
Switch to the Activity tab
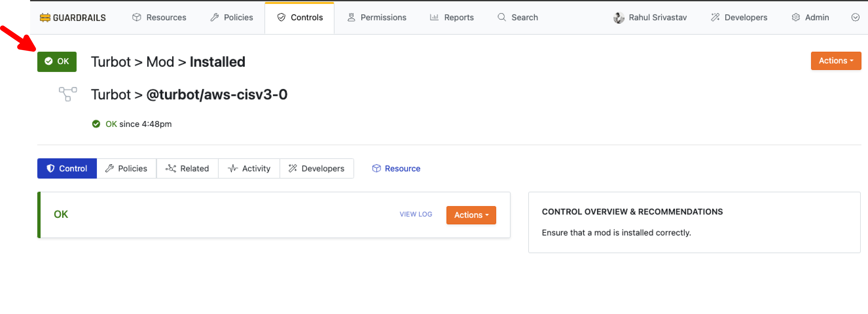tap(249, 168)
